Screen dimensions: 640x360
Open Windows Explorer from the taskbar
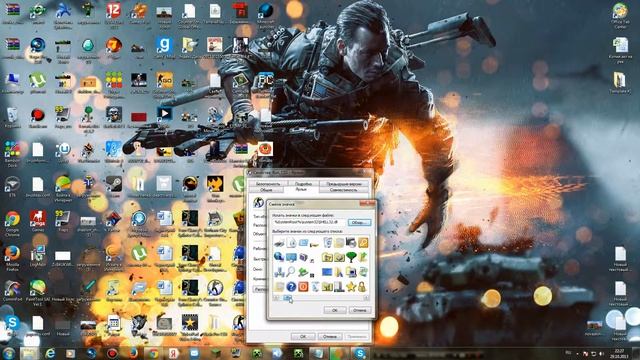click(29, 353)
